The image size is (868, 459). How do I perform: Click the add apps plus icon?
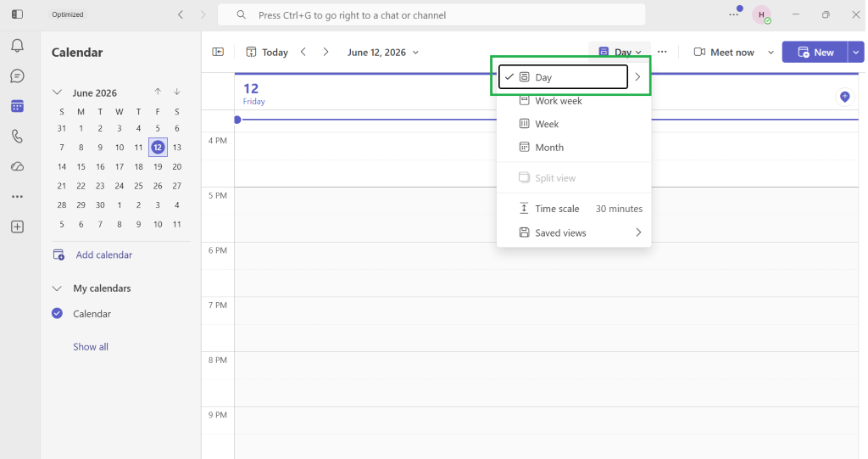(x=17, y=227)
